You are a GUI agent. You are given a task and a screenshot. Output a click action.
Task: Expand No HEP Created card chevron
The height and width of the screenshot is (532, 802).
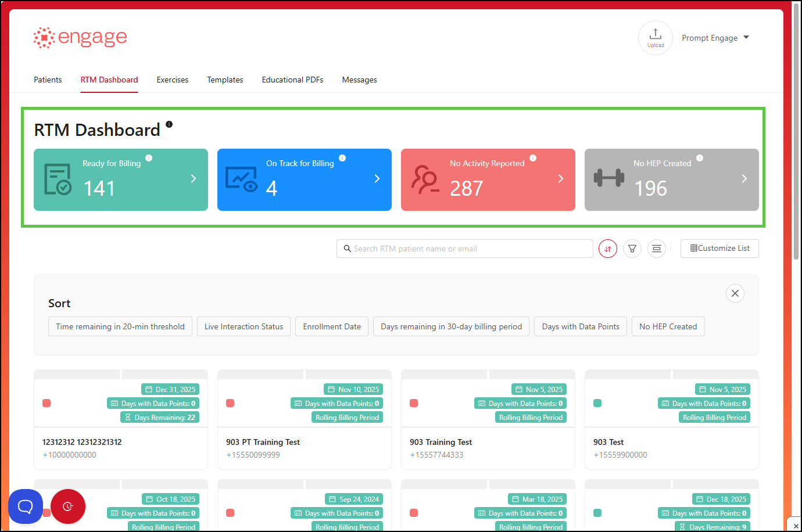coord(744,178)
